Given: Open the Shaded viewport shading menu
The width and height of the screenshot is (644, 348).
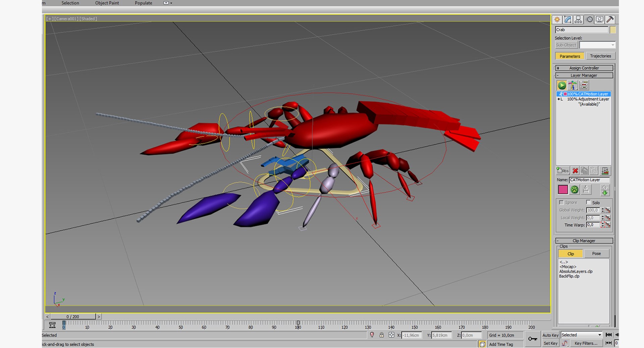Looking at the screenshot, I should [88, 19].
